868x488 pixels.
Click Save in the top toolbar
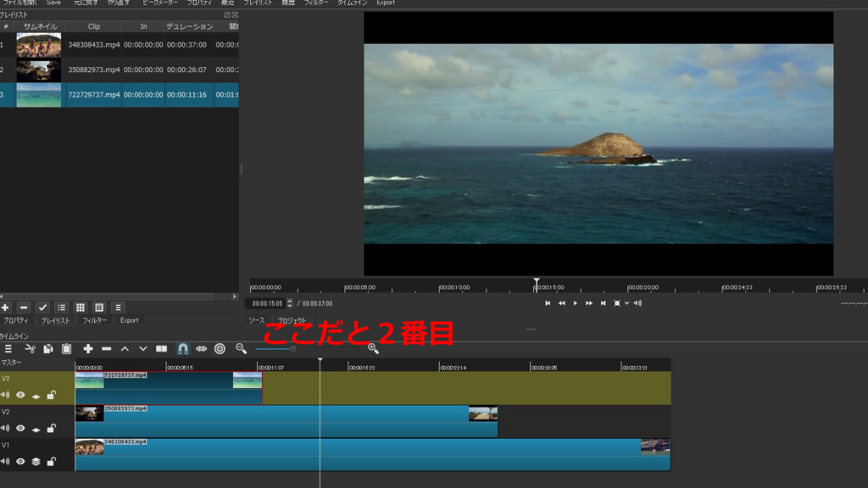[x=53, y=3]
